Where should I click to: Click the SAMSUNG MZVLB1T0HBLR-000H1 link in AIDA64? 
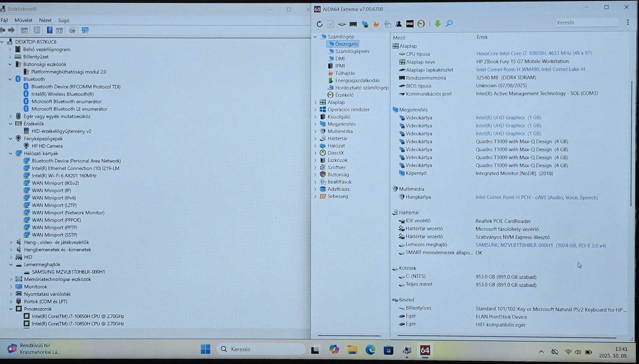[x=541, y=245]
